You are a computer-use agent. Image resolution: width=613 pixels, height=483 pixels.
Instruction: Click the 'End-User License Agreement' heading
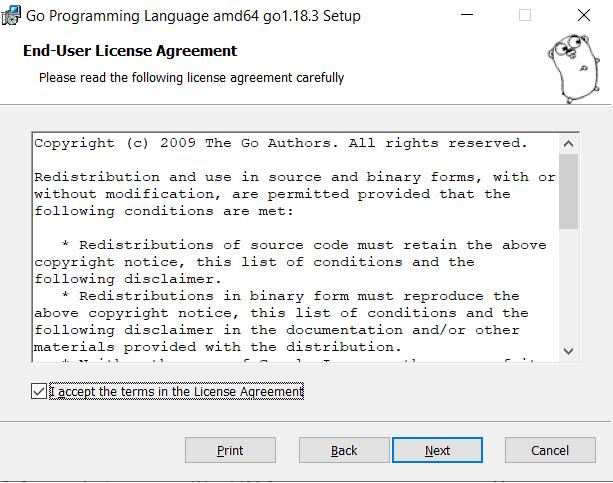click(x=130, y=51)
